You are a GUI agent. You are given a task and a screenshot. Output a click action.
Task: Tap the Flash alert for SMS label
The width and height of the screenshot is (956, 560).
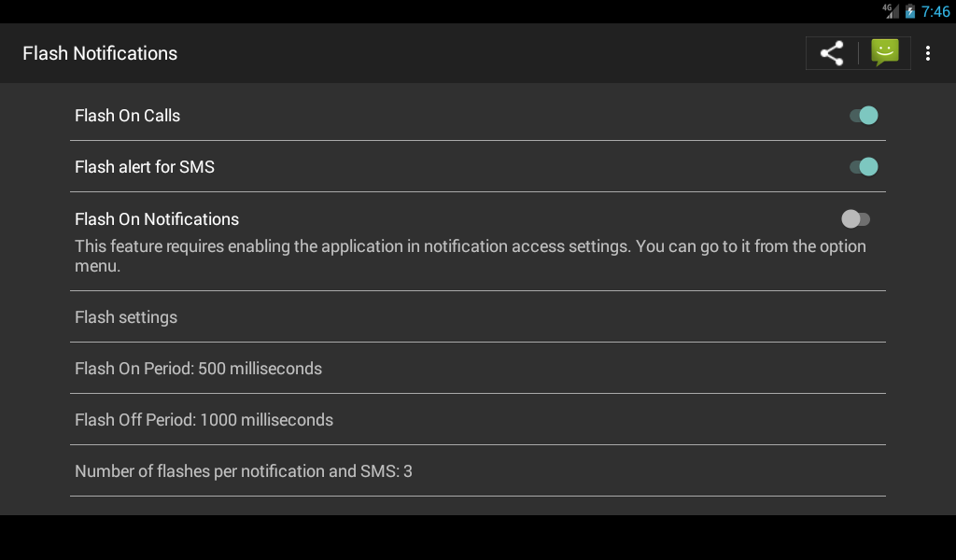point(145,167)
